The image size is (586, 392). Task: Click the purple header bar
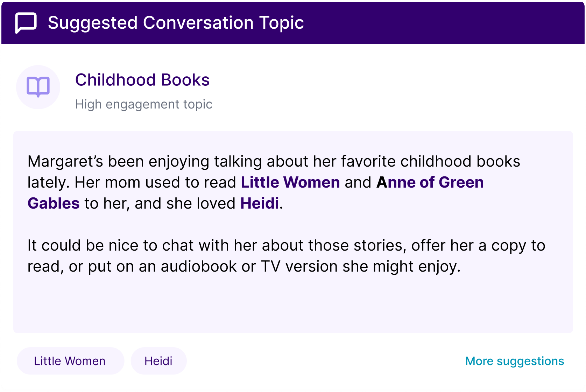click(x=293, y=23)
